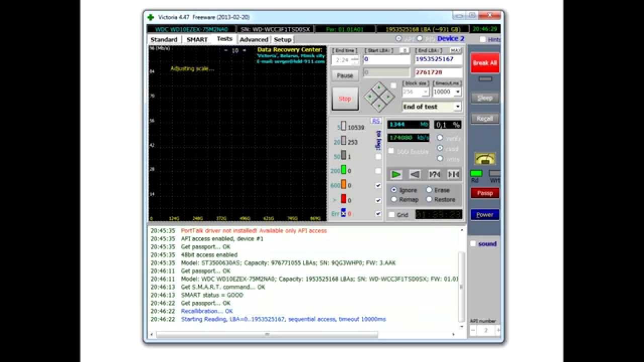The image size is (644, 362).
Task: Click the blue Power button
Action: [x=485, y=215]
